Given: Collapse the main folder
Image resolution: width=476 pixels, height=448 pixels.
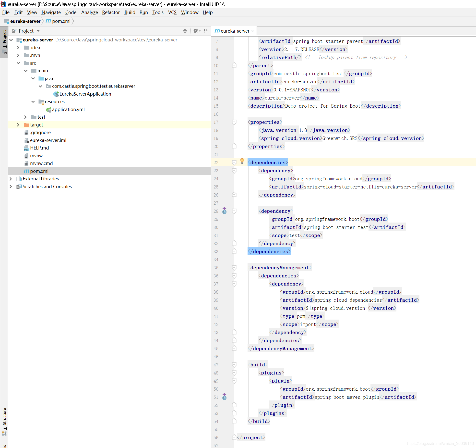Looking at the screenshot, I should (x=26, y=71).
